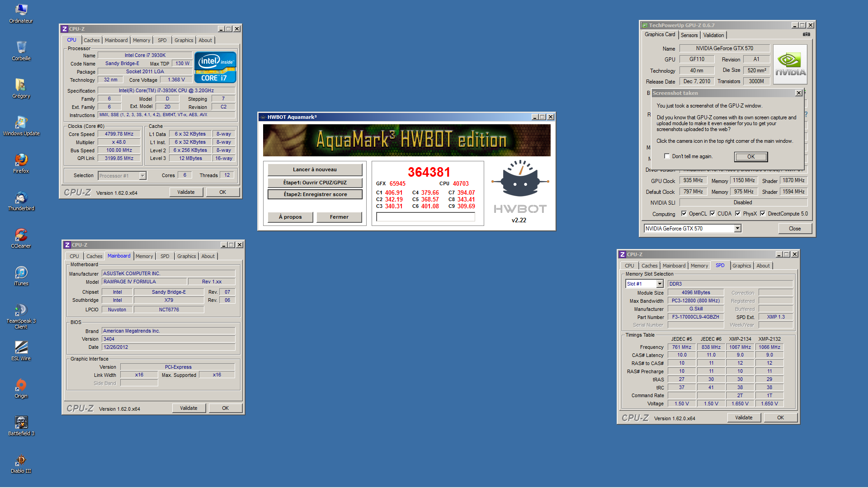Viewport: 868px width, 488px height.
Task: Launch iTunes from the desktop
Action: click(21, 276)
